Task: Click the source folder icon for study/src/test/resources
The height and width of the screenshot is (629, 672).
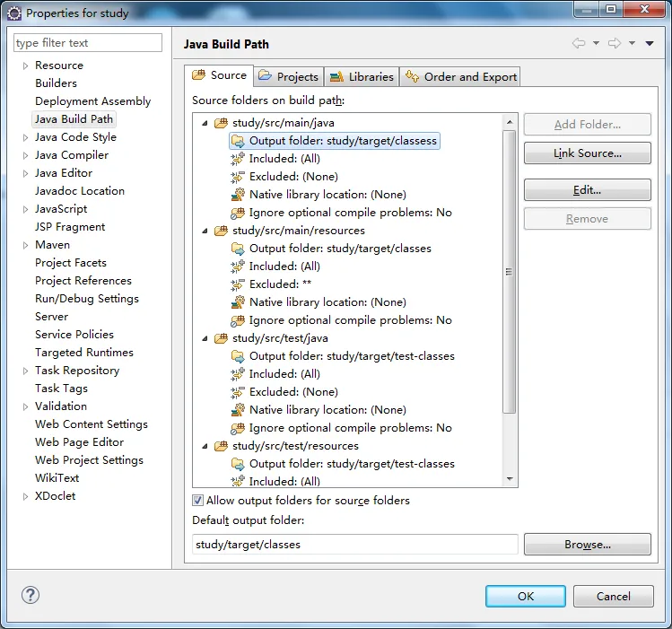Action: (x=221, y=446)
